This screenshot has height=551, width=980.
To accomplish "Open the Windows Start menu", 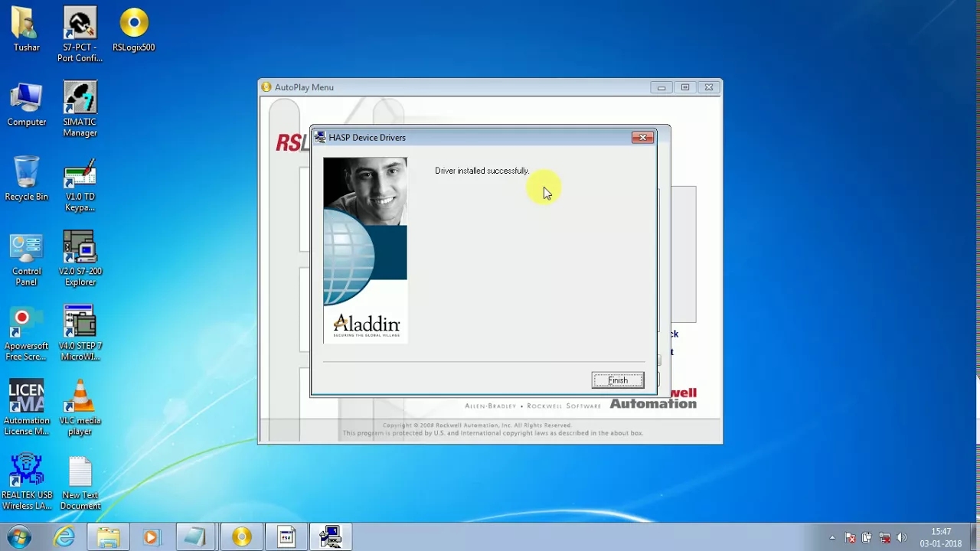I will 19,537.
